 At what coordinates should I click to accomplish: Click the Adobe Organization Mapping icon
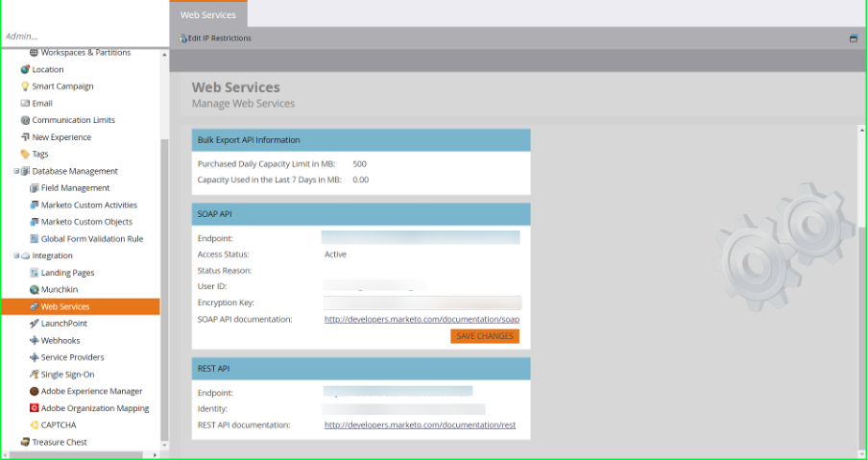pyautogui.click(x=34, y=408)
